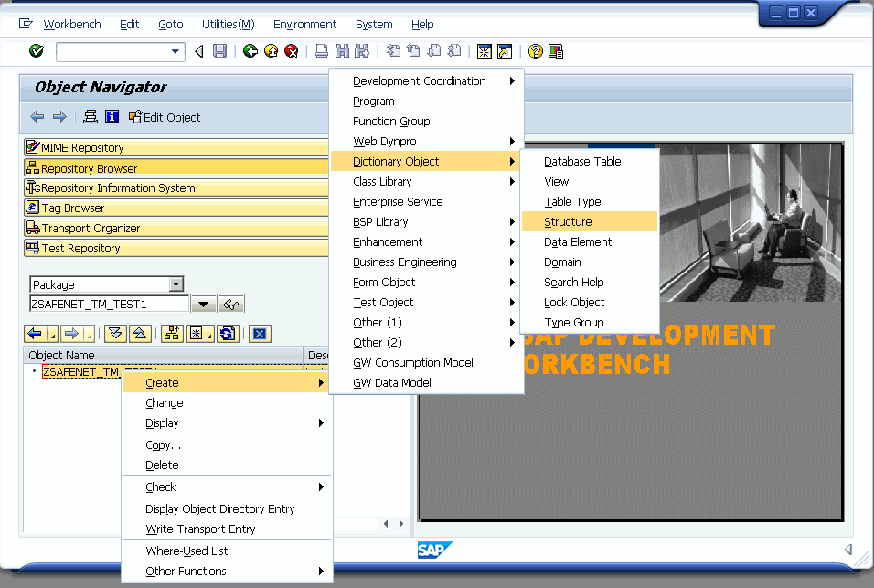Open the command field dropdown arrow
Screen dimensions: 874x588
(175, 51)
